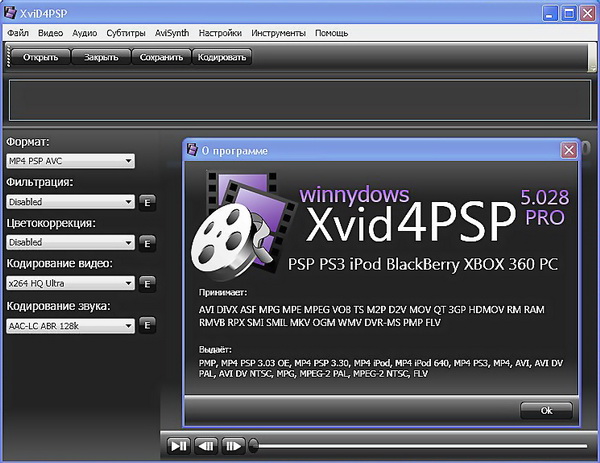The image size is (600, 463).
Task: Click the empty task list area
Action: coord(300,100)
